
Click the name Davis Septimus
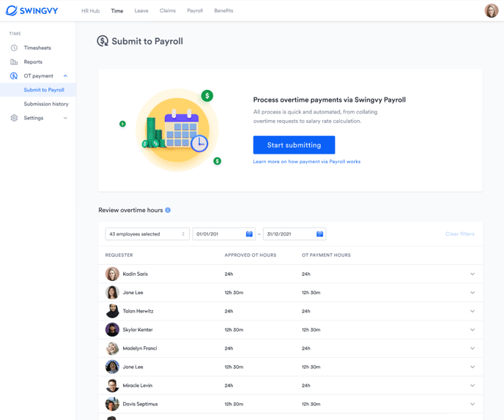coord(140,404)
